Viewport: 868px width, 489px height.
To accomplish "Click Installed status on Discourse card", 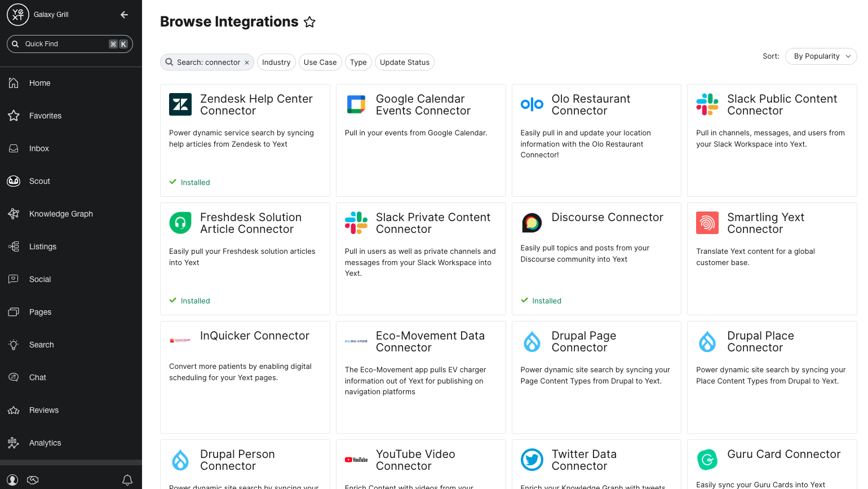I will click(x=541, y=301).
